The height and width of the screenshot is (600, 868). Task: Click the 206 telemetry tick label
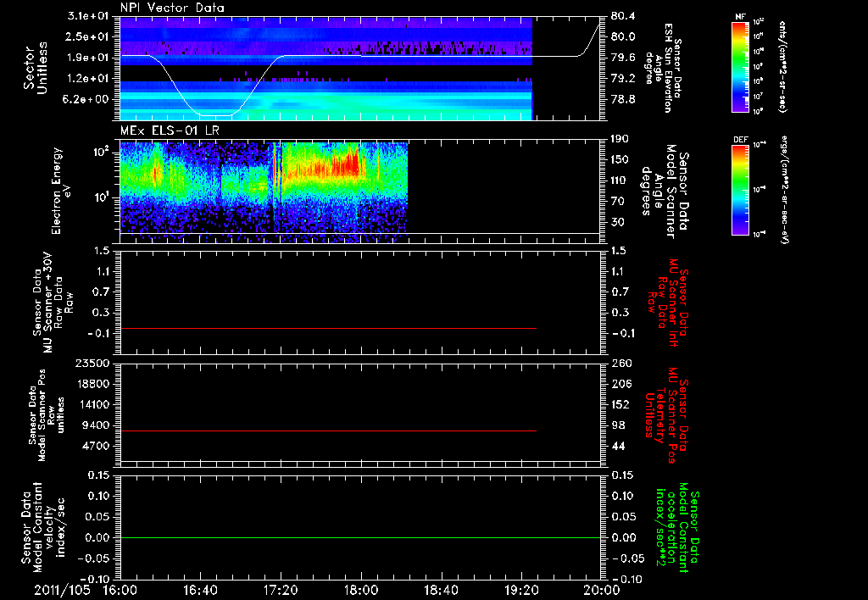[620, 384]
